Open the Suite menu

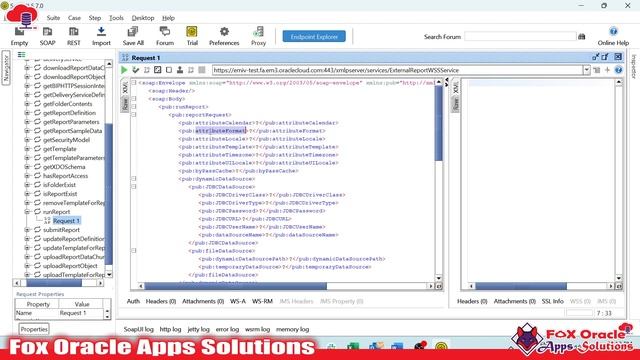[x=53, y=18]
